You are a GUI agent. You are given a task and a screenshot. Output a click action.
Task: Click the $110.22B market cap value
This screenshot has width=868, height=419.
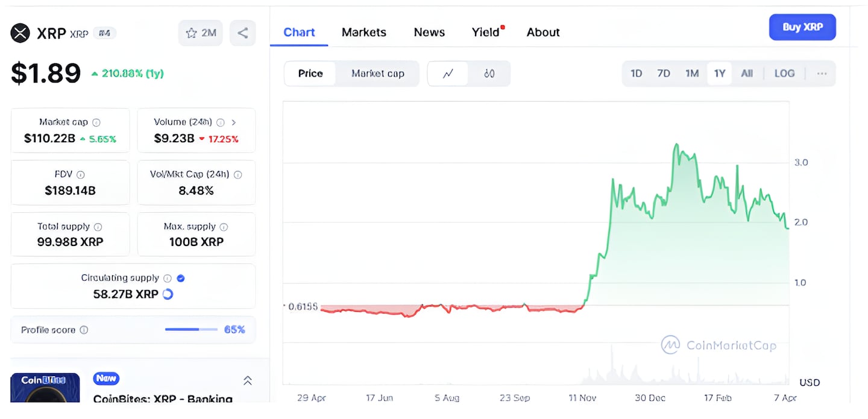(49, 139)
